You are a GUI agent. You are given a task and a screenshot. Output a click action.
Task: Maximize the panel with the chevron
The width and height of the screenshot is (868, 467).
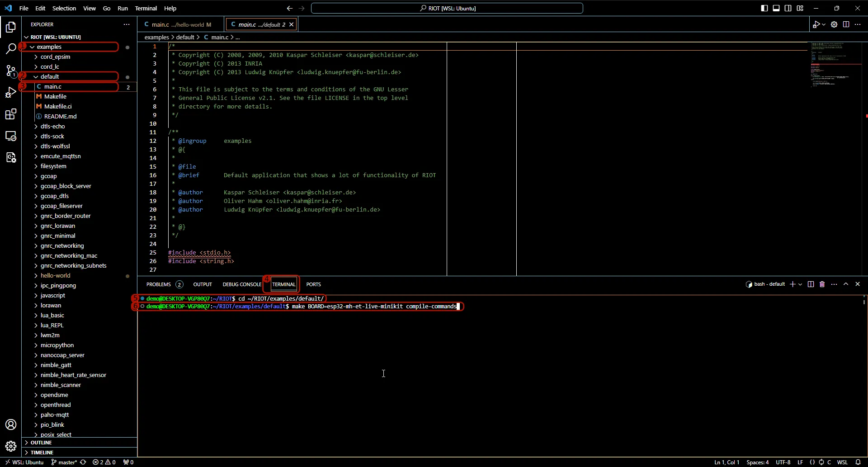846,284
